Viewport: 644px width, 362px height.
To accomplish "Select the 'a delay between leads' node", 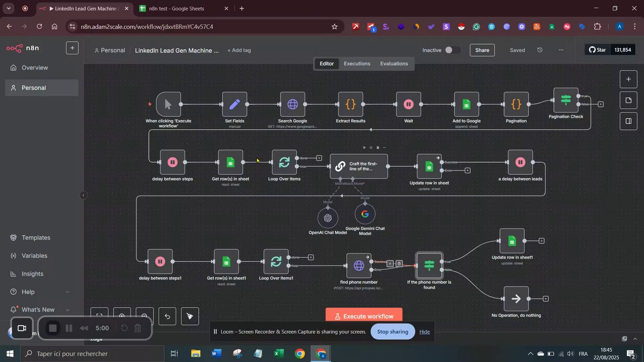I will (x=520, y=162).
